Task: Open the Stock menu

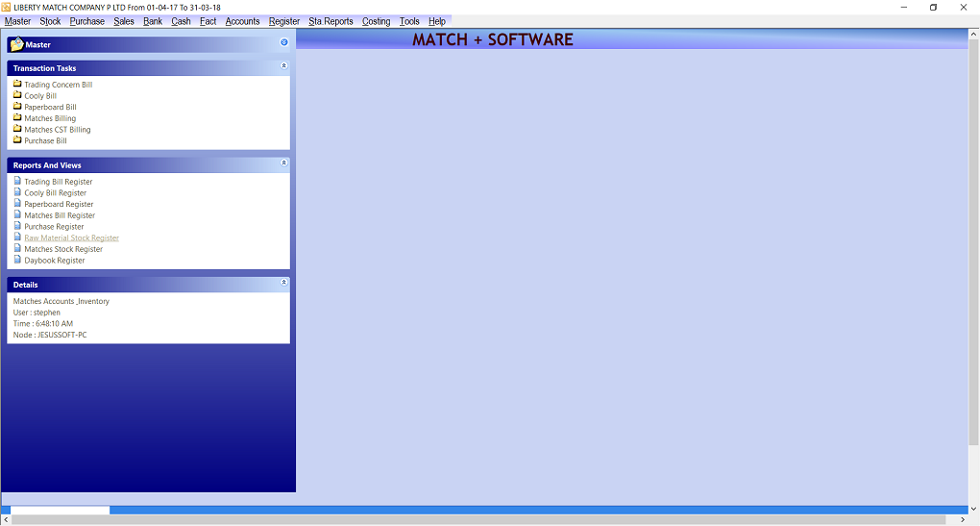Action: pyautogui.click(x=50, y=21)
